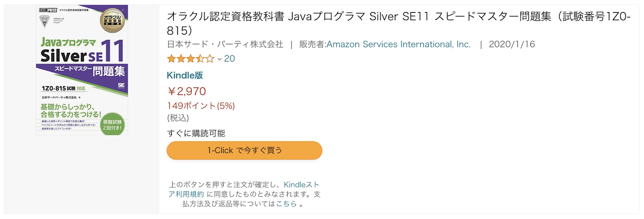The height and width of the screenshot is (219, 644).
Task: Click the green 模擬試験2回付き badge on the cover
Action: coord(112,124)
